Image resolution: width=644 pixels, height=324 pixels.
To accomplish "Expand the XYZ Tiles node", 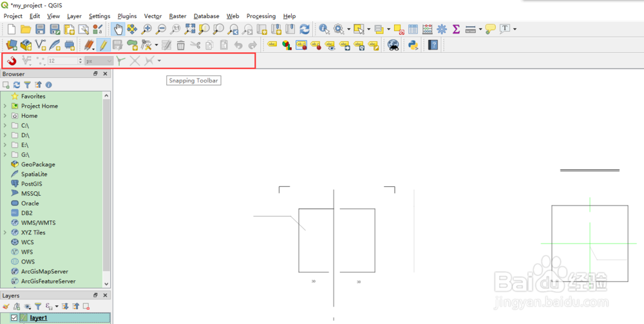I will click(5, 233).
